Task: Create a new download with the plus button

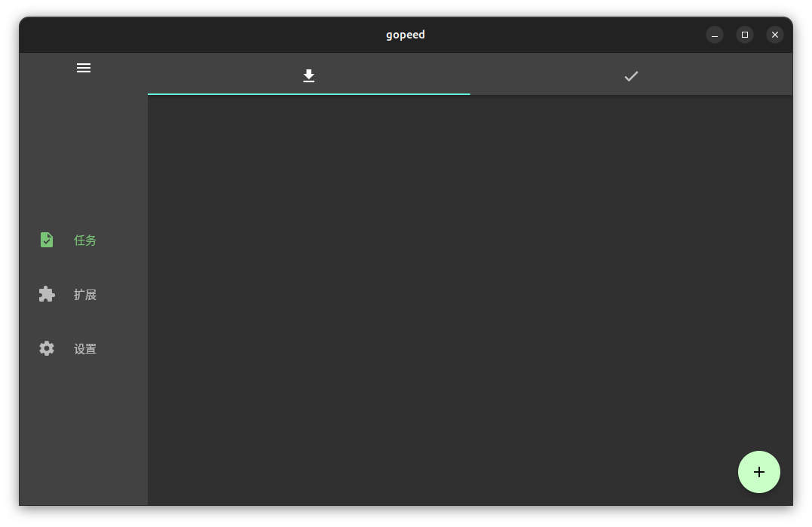Action: 758,472
